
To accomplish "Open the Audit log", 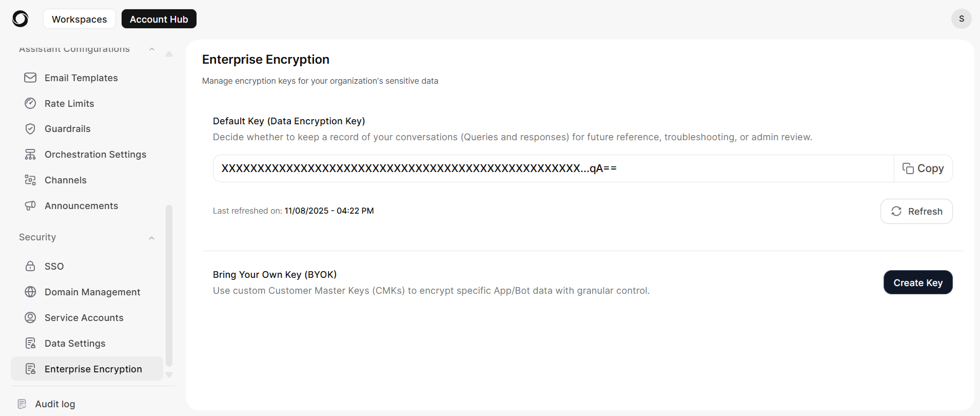I will [55, 404].
